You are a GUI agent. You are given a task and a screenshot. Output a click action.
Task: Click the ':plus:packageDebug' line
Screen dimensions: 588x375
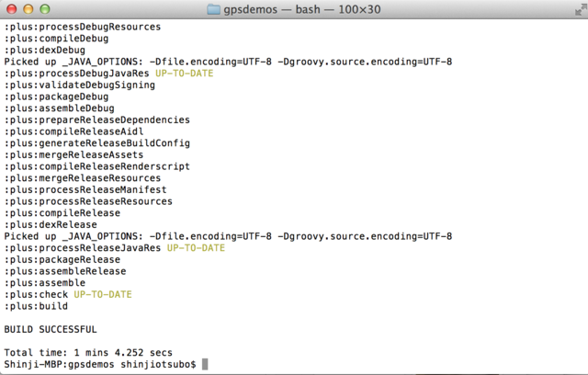56,97
